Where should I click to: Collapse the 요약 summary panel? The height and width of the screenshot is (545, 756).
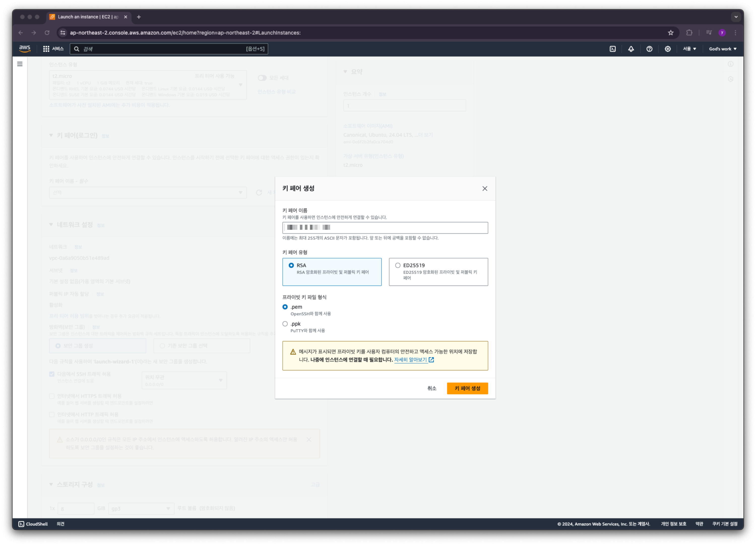click(x=345, y=71)
